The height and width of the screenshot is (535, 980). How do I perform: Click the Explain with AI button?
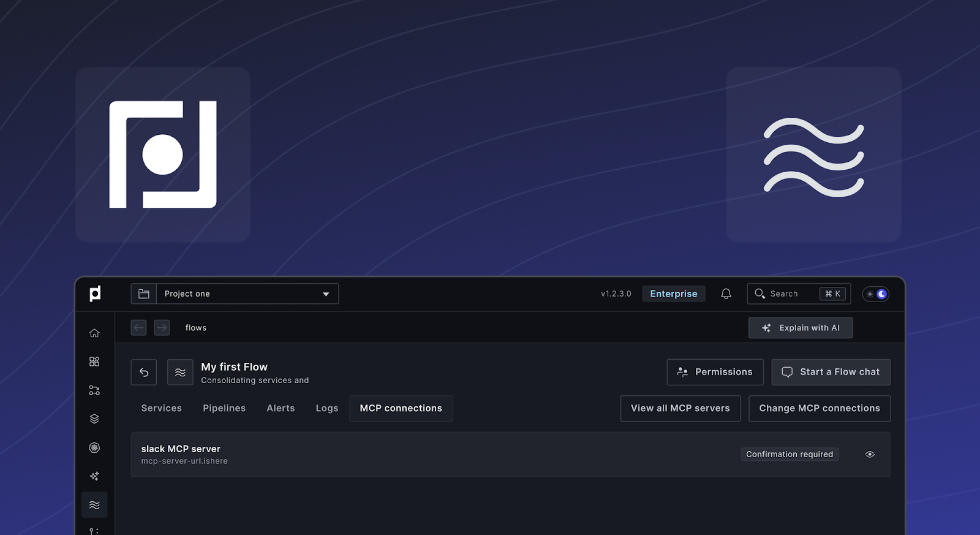pos(800,328)
